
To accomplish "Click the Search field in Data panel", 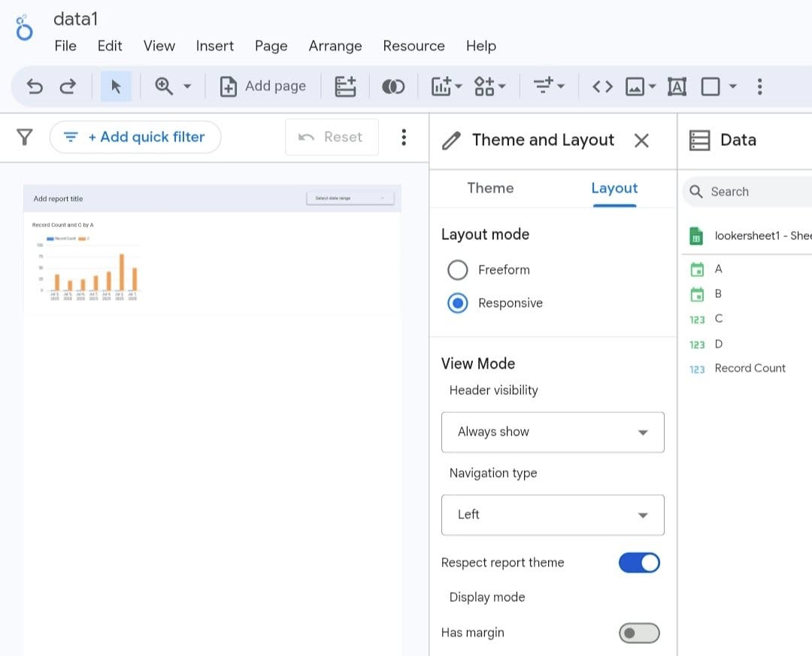I will click(x=756, y=192).
